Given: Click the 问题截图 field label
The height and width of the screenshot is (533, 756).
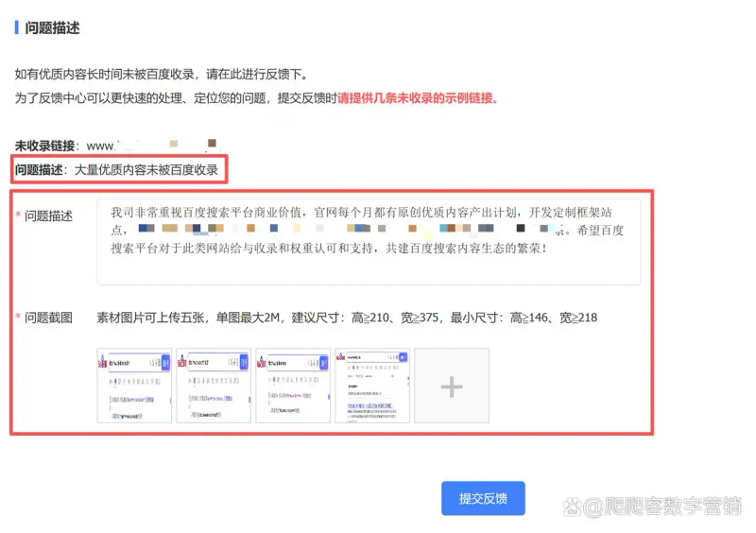Looking at the screenshot, I should click(x=48, y=318).
